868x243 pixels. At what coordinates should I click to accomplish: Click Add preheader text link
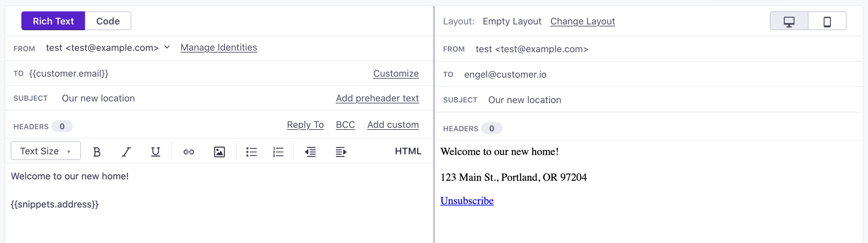click(x=377, y=98)
